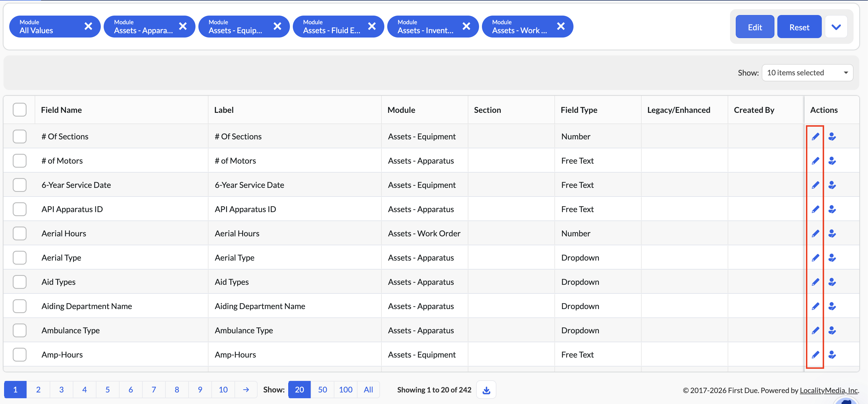Remove the All Values module filter chip
The width and height of the screenshot is (868, 404).
coord(88,26)
